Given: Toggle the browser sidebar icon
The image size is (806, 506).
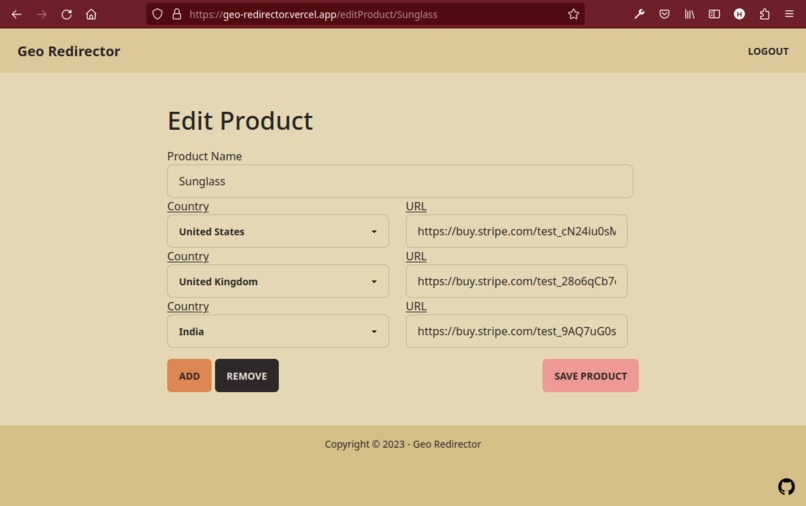Looking at the screenshot, I should (x=714, y=14).
